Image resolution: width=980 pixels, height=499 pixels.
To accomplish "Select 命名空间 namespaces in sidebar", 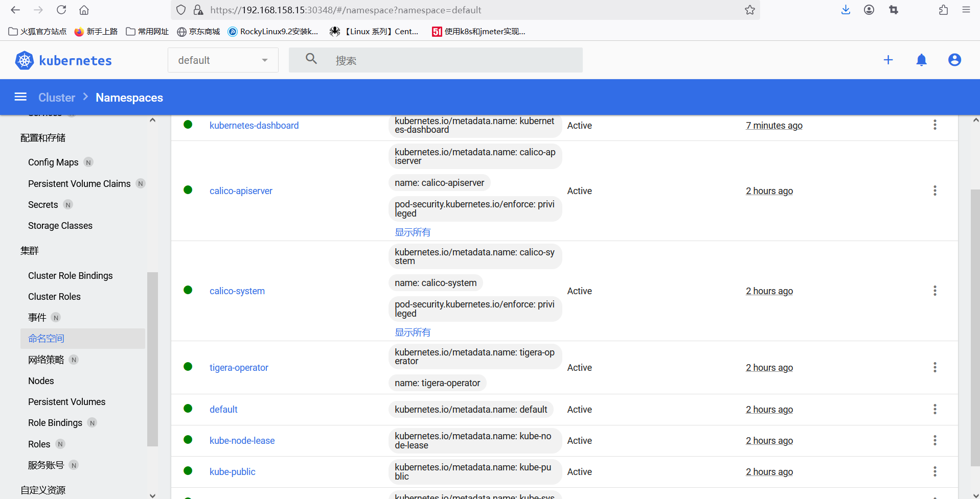I will pyautogui.click(x=83, y=339).
